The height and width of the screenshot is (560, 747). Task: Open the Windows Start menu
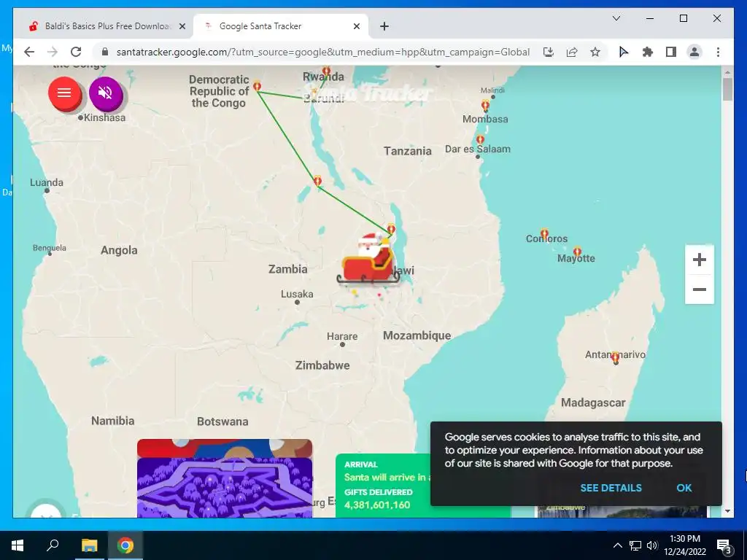coord(18,545)
